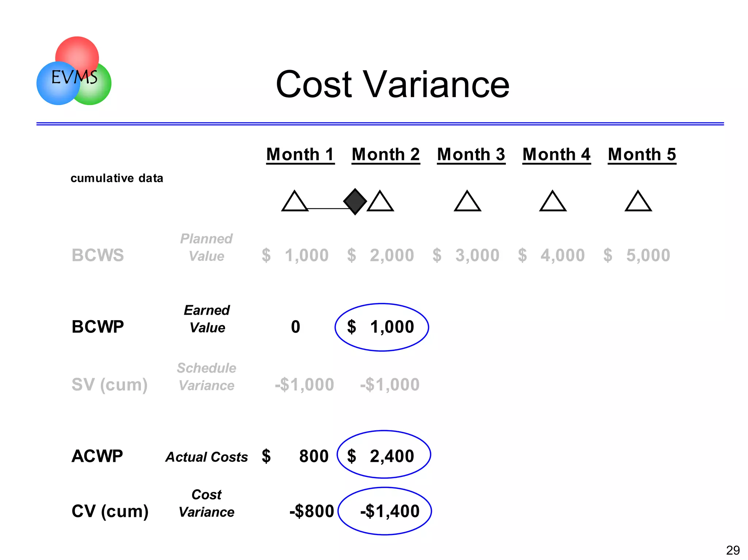The image size is (748, 560).
Task: Click the CV (cum) row label
Action: 110,511
